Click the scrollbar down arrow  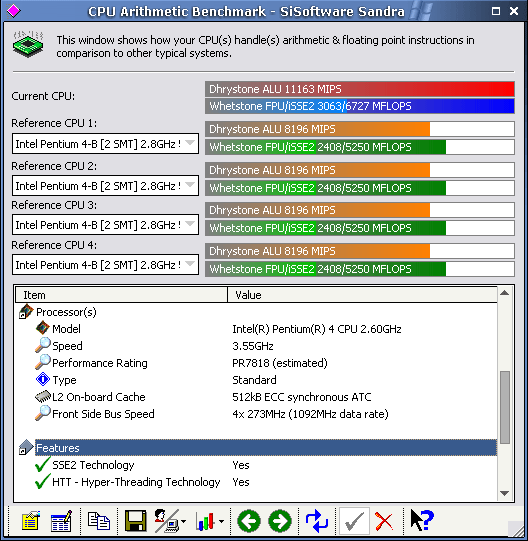[x=505, y=493]
